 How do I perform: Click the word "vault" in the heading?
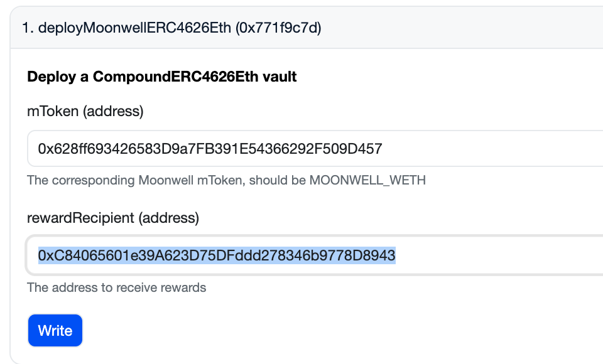pyautogui.click(x=280, y=77)
